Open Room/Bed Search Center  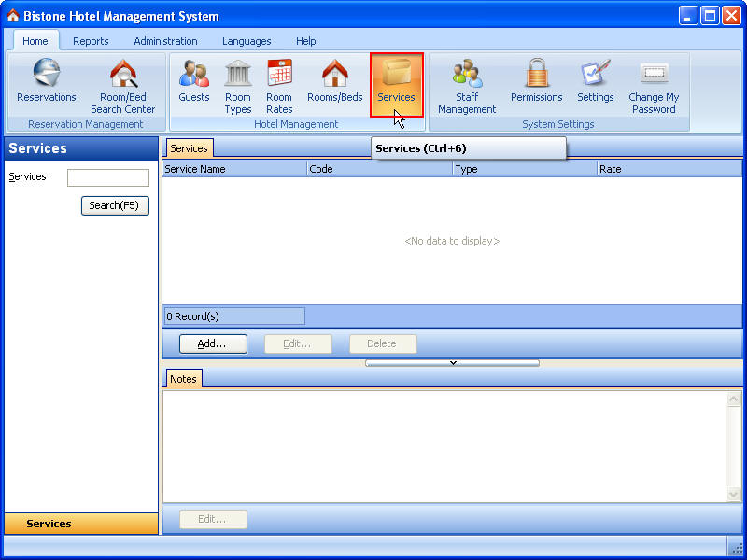click(123, 86)
